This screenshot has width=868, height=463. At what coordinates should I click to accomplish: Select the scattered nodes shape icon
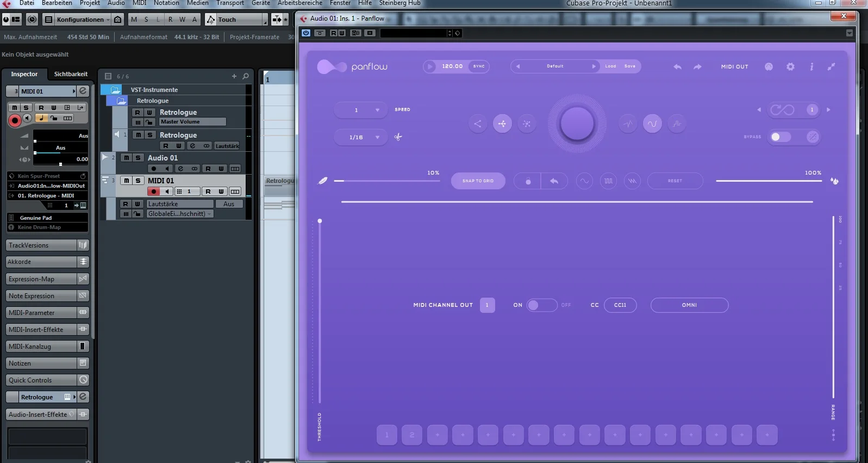tap(527, 124)
